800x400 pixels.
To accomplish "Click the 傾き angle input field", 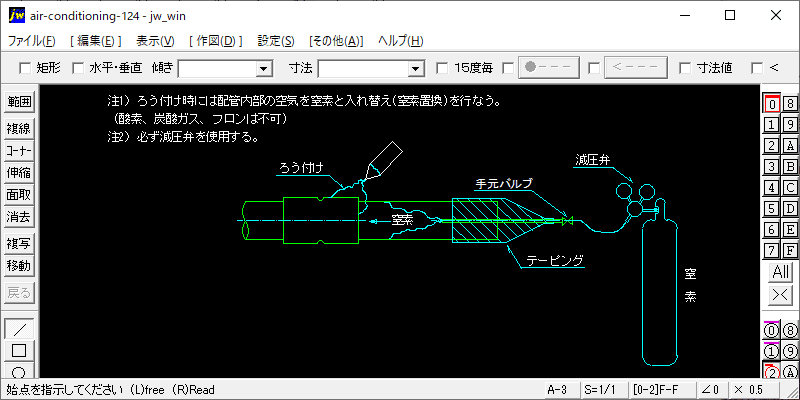I will (x=218, y=68).
